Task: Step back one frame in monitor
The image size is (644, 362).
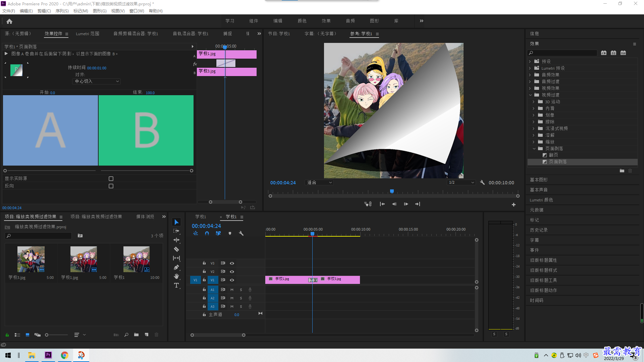Action: (x=394, y=204)
